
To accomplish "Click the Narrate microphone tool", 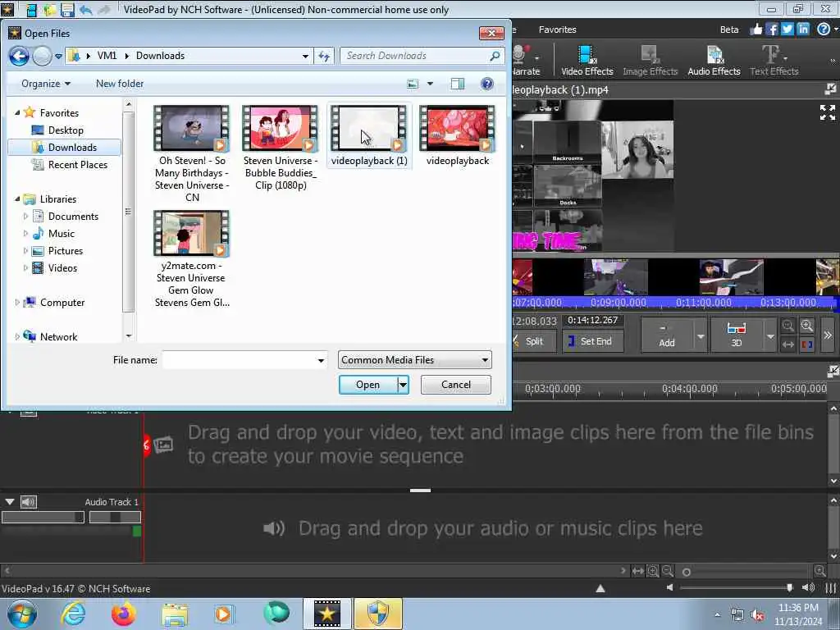I will [x=526, y=61].
